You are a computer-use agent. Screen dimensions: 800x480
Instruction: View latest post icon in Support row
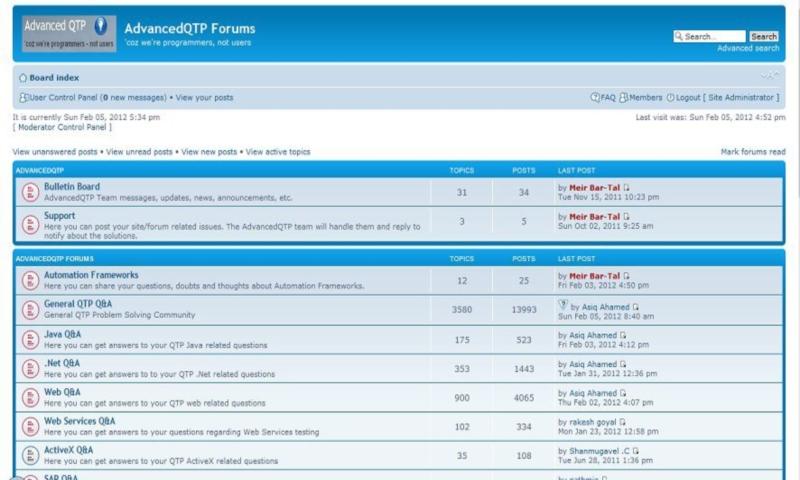click(627, 217)
